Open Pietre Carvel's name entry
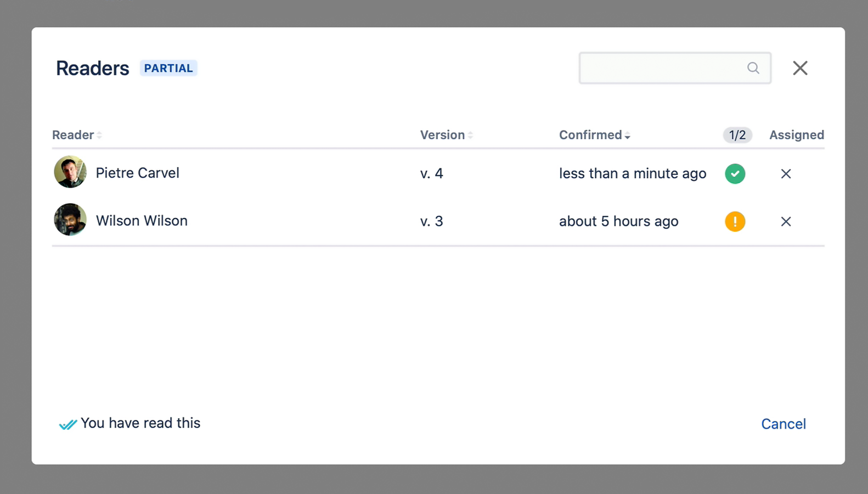This screenshot has height=494, width=868. pyautogui.click(x=137, y=173)
